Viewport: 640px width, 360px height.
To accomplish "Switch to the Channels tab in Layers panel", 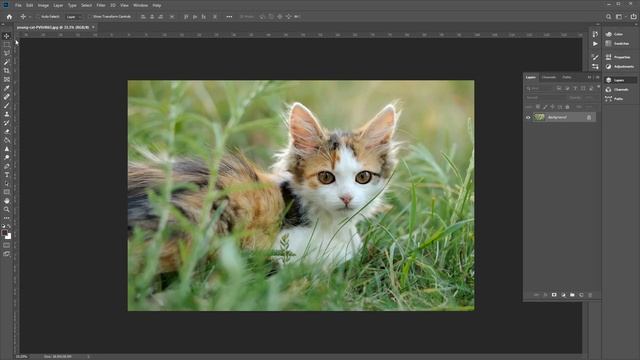I will [x=549, y=77].
